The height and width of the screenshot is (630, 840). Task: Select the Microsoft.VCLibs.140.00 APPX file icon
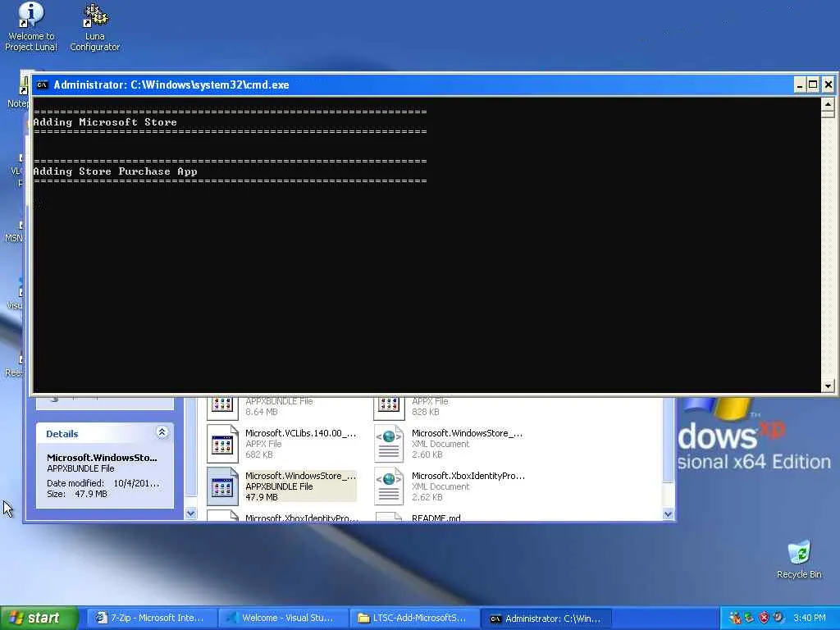click(x=222, y=444)
